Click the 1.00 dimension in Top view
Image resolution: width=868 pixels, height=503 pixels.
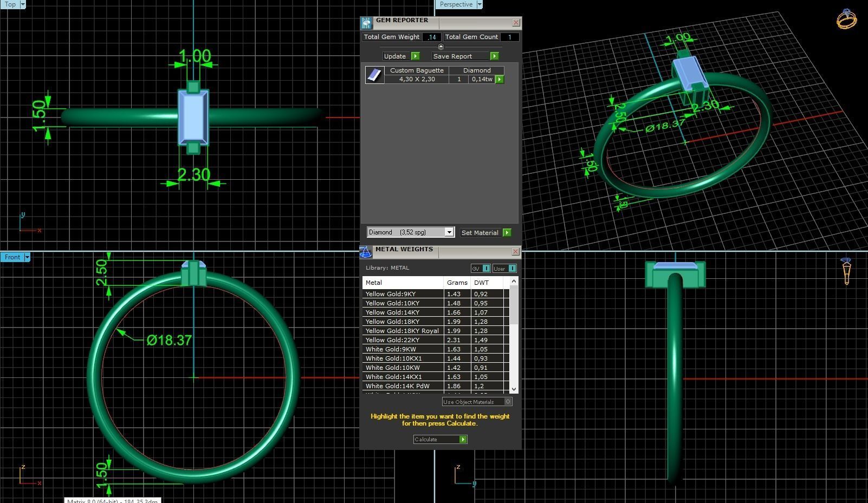(195, 56)
